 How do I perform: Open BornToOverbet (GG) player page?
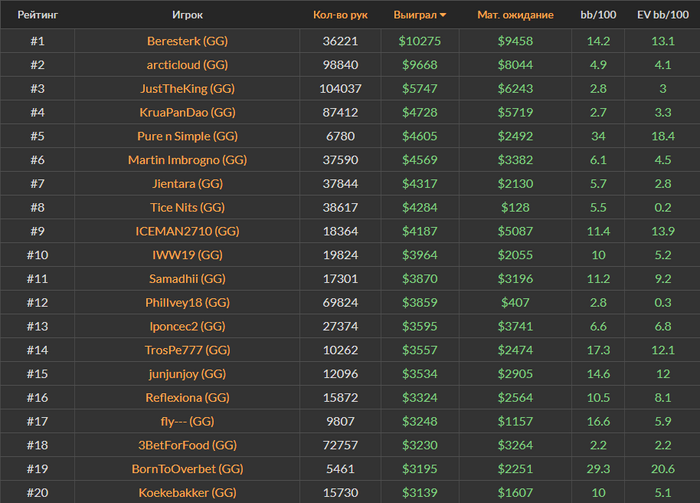[x=189, y=468]
